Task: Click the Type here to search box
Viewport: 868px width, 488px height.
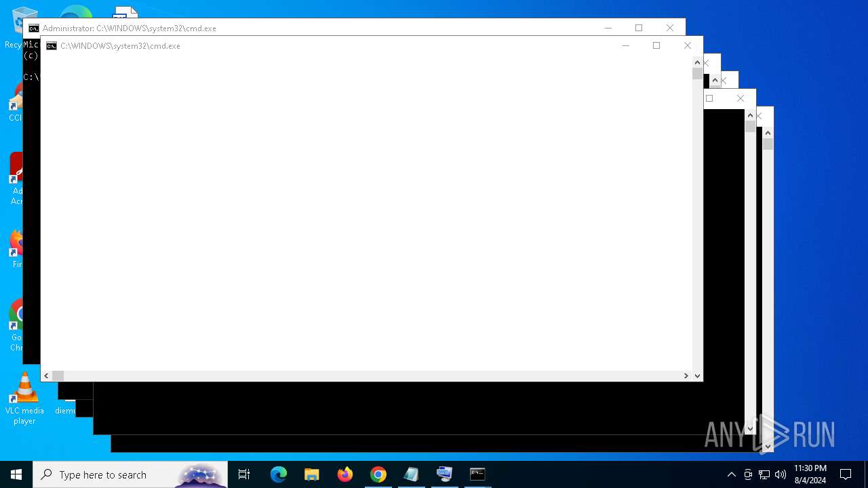Action: (130, 474)
